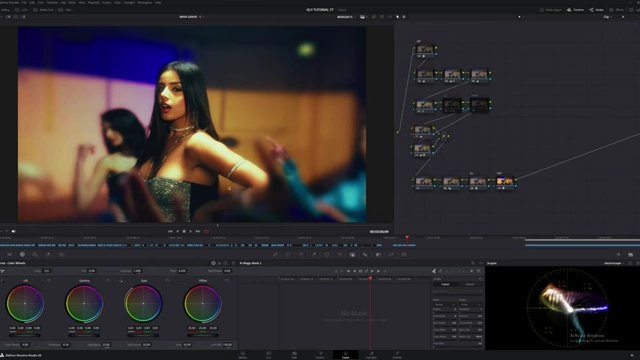Switch to the Edit page tab

[294, 354]
